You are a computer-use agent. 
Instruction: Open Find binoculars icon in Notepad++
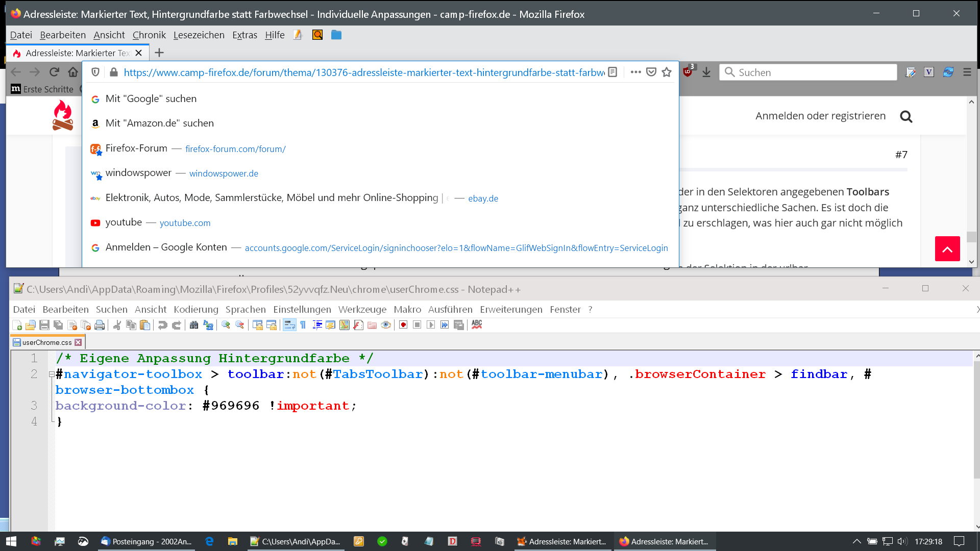click(194, 325)
